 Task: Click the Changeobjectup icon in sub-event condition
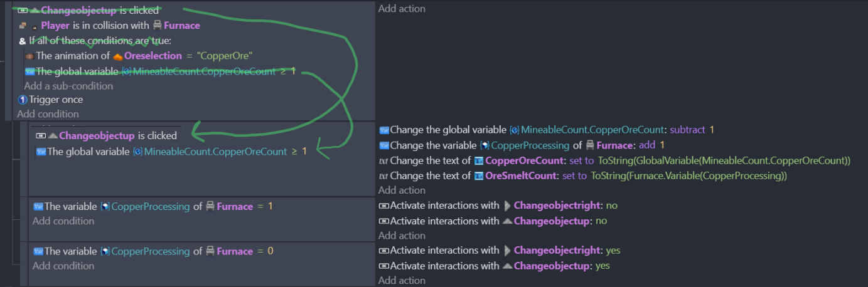(x=53, y=135)
